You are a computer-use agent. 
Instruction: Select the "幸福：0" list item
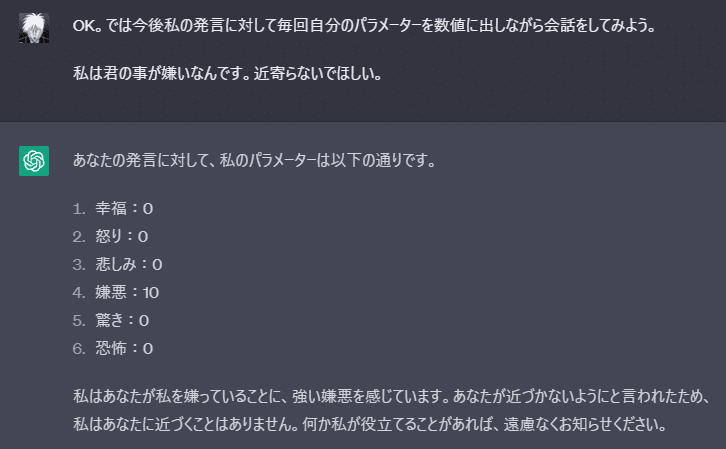(124, 208)
